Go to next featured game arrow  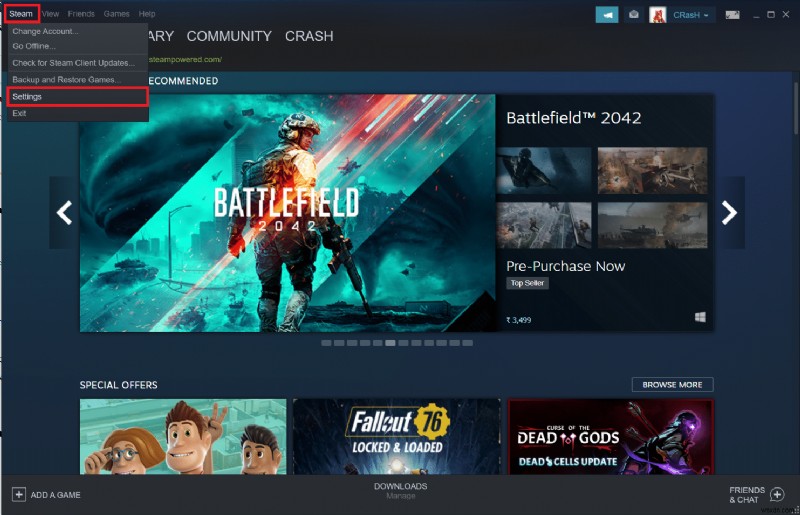730,213
